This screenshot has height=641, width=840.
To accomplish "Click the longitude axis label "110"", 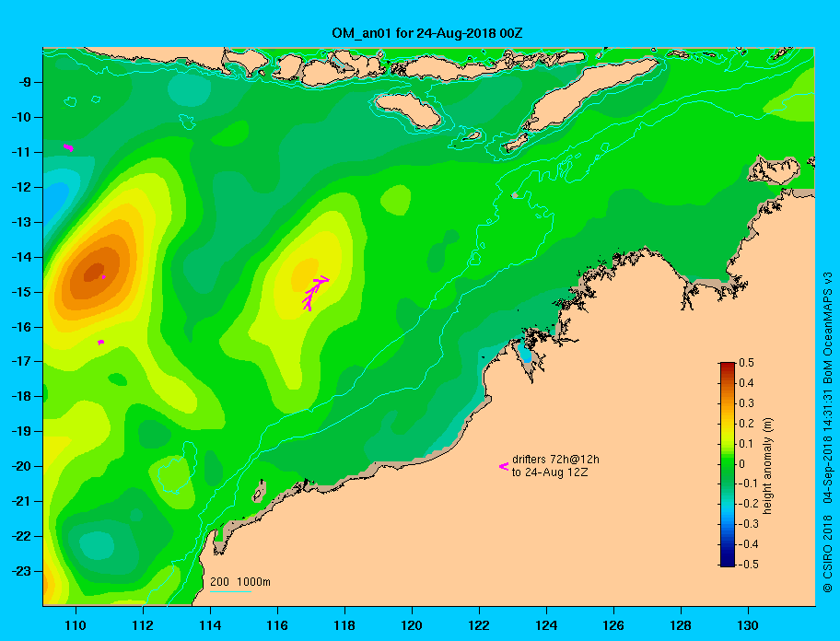I will pos(76,625).
